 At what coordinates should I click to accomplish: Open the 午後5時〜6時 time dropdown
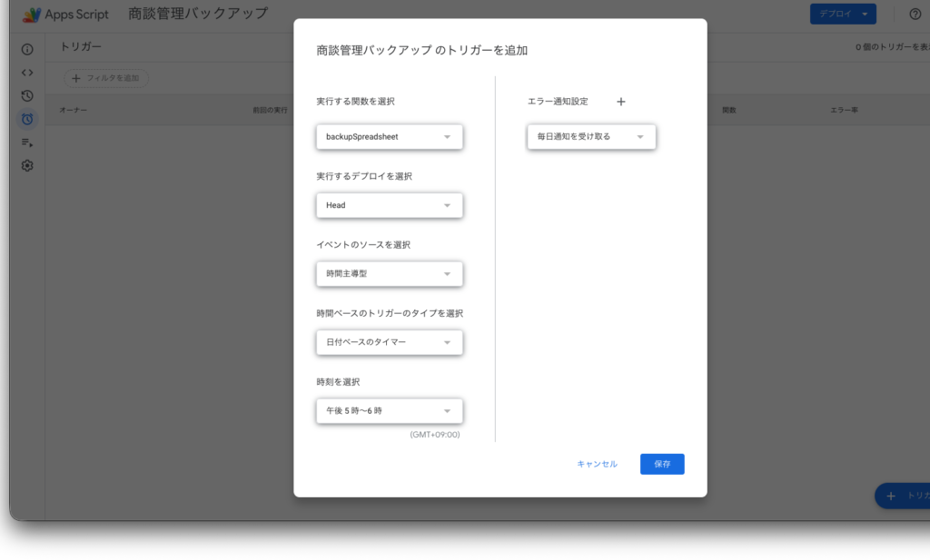389,411
